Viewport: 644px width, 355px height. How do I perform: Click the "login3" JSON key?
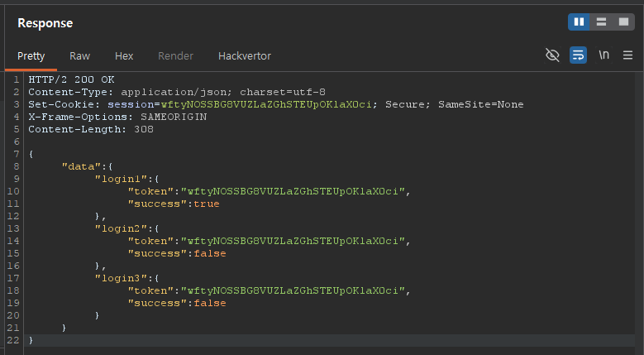tap(120, 278)
